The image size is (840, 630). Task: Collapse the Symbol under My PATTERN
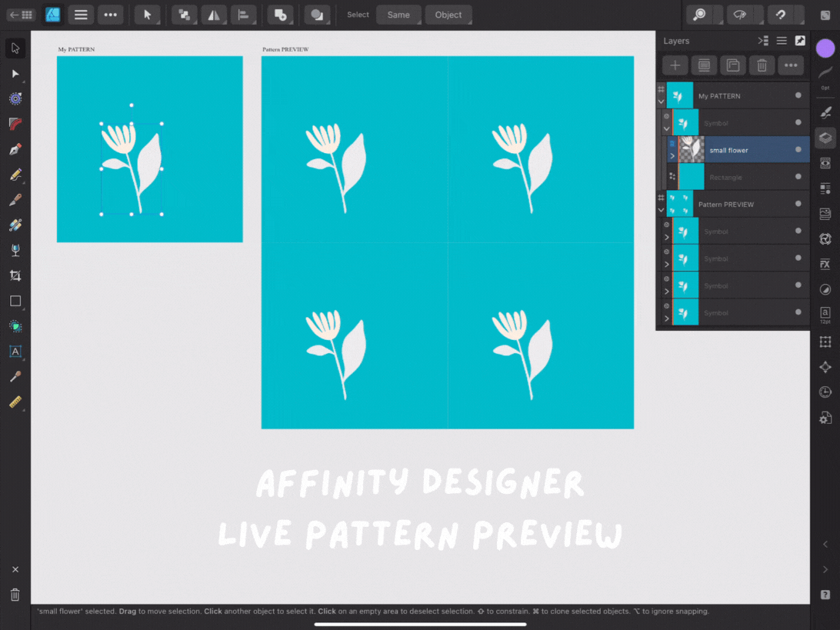pos(666,128)
